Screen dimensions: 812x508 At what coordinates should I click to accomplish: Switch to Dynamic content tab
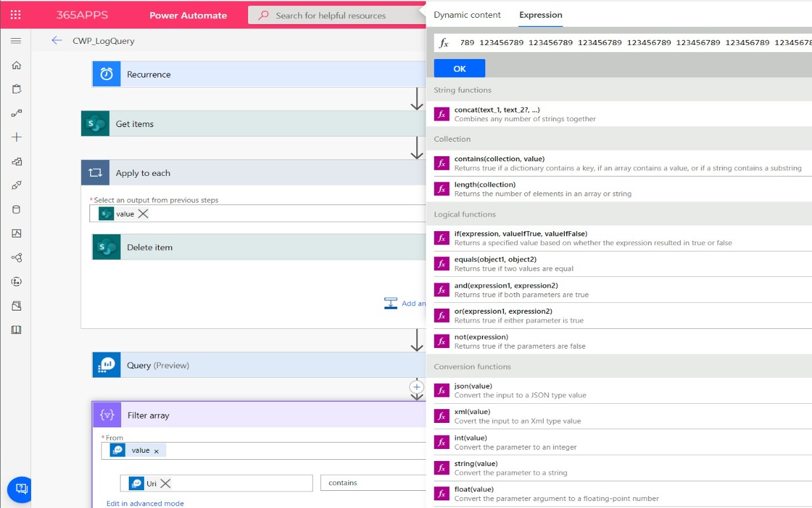467,15
